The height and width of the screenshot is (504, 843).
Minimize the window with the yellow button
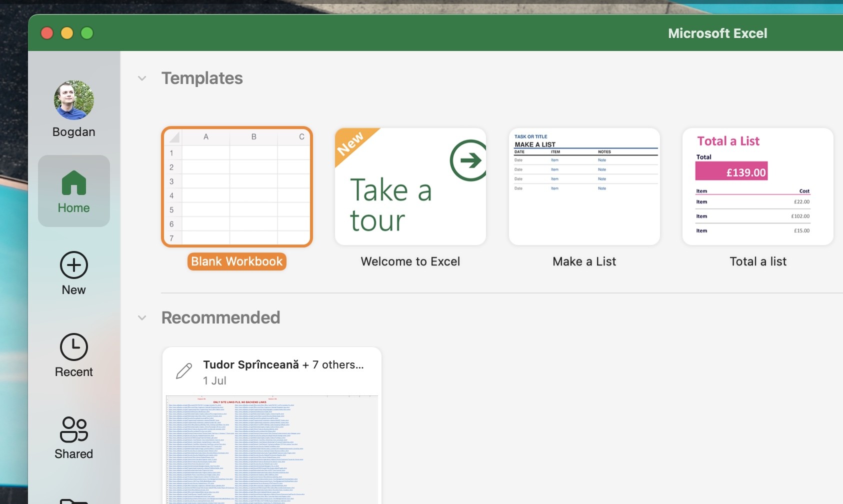(x=67, y=33)
